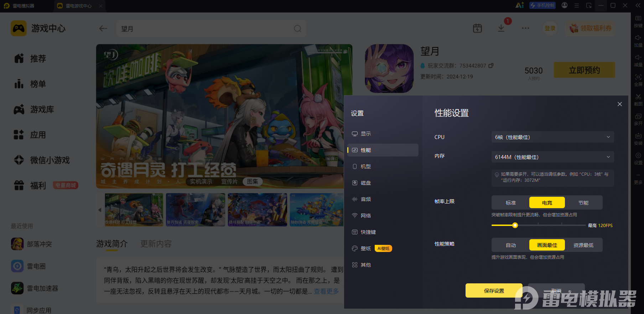The height and width of the screenshot is (314, 644).
Task: Select the 标准 frame rate option
Action: coord(511,203)
